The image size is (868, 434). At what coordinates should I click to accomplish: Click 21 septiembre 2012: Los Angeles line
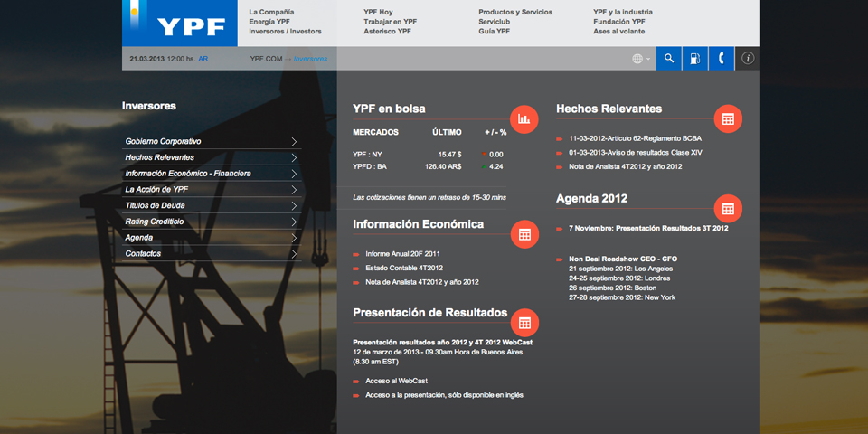pos(621,269)
